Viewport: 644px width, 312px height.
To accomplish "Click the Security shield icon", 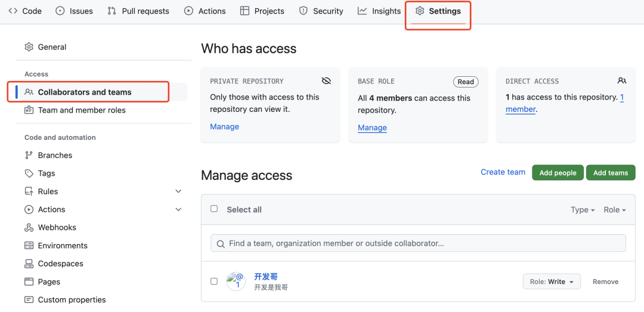I will pos(304,11).
